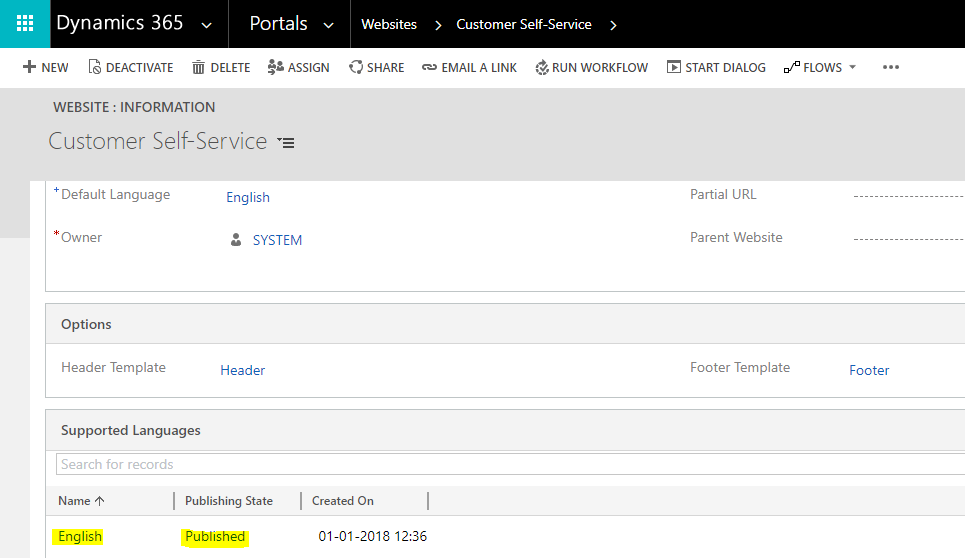The height and width of the screenshot is (558, 965).
Task: Click the Start Dialog play icon
Action: coord(674,66)
